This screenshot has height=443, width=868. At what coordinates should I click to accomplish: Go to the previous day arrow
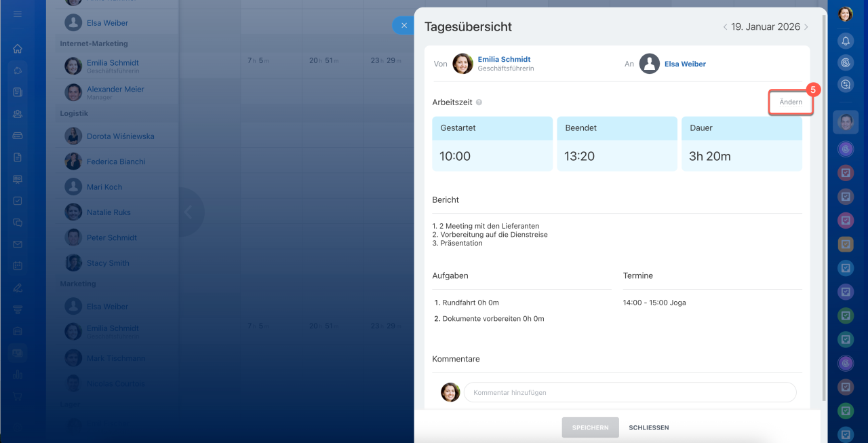(x=725, y=27)
